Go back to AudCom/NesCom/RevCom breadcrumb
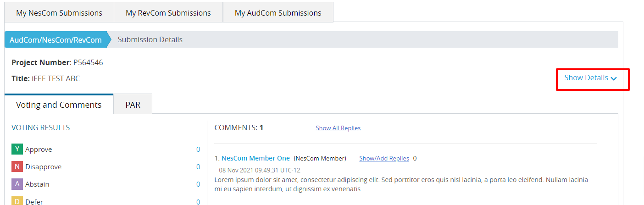Screen dimensions: 644x205 [x=56, y=40]
